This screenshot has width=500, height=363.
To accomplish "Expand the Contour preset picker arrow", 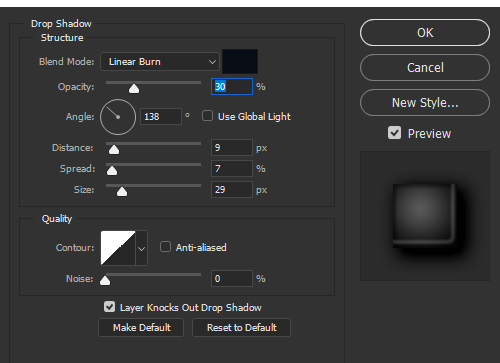I will click(x=141, y=248).
